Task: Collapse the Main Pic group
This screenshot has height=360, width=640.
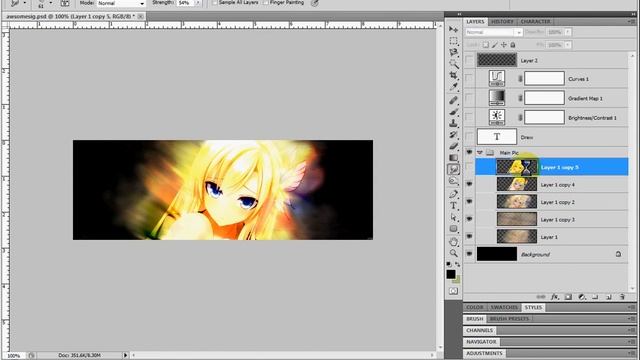Action: point(480,153)
